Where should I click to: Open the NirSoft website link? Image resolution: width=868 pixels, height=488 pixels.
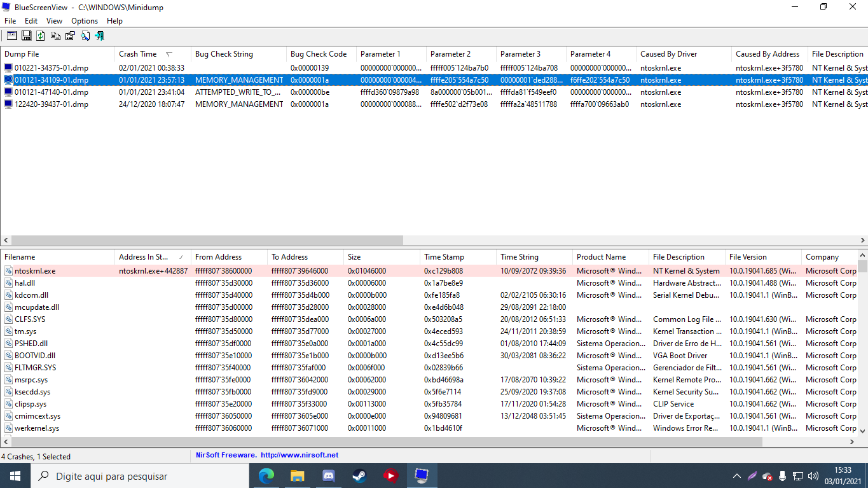[x=299, y=456]
